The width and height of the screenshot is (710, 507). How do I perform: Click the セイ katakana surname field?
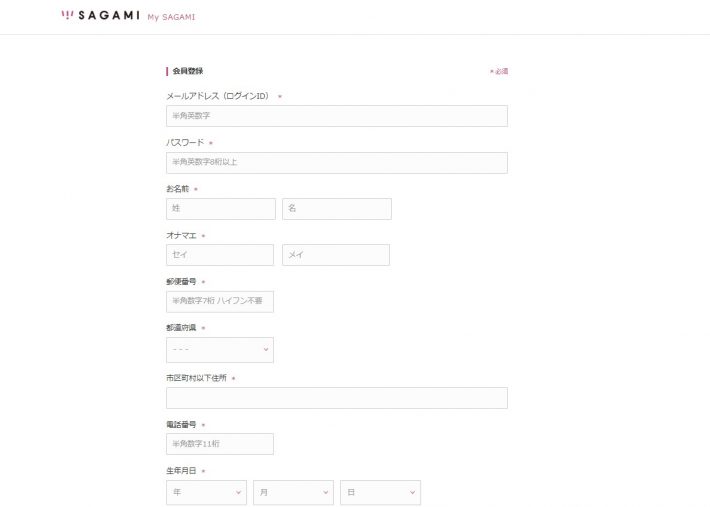point(219,255)
